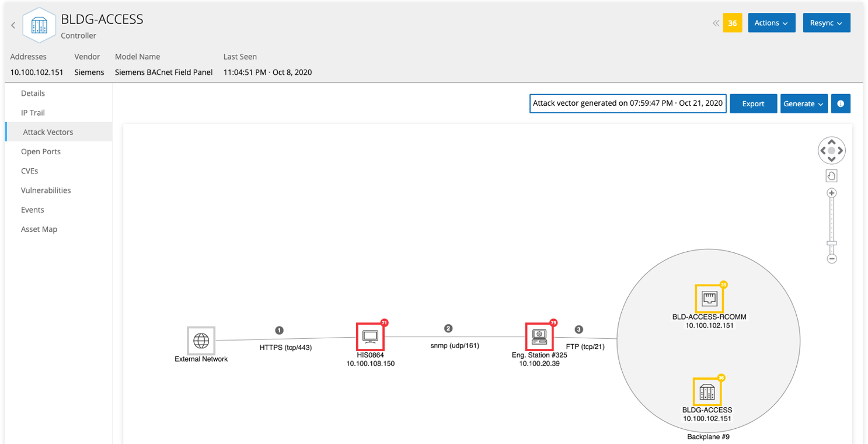
Task: Open the Generate dropdown
Action: [803, 103]
